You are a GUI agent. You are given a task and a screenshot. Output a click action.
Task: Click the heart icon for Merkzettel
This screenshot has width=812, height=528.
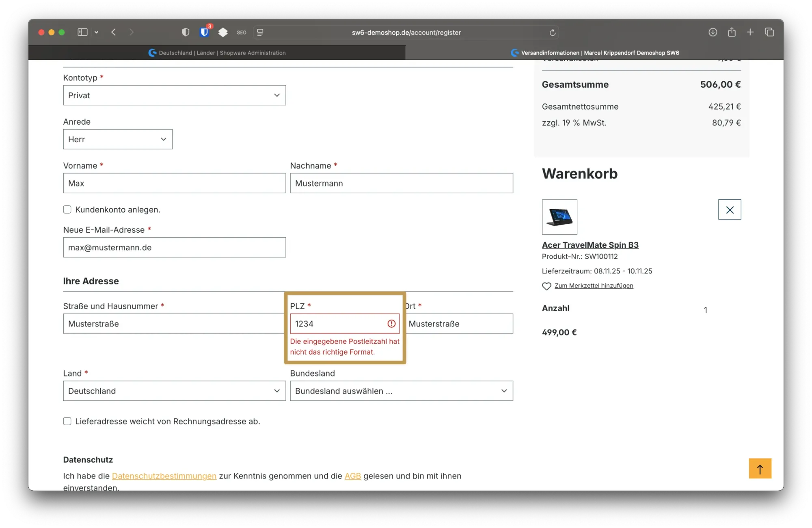[x=546, y=286]
